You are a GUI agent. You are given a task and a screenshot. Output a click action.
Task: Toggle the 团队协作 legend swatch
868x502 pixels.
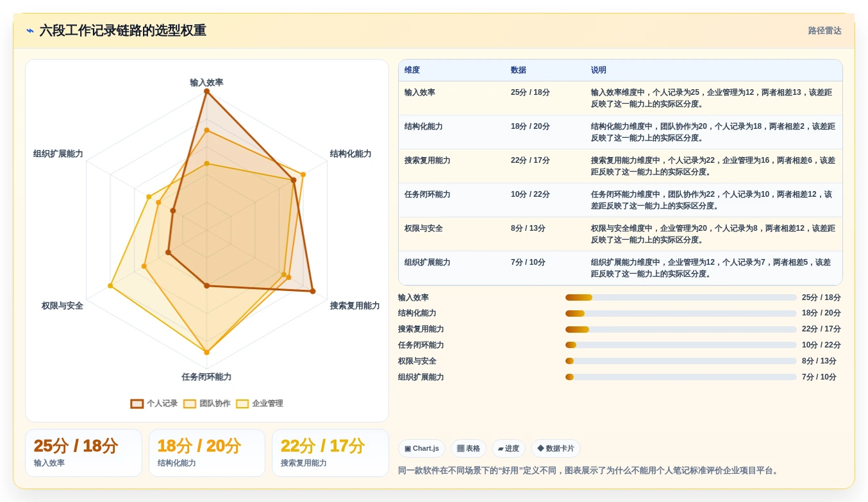tap(189, 404)
